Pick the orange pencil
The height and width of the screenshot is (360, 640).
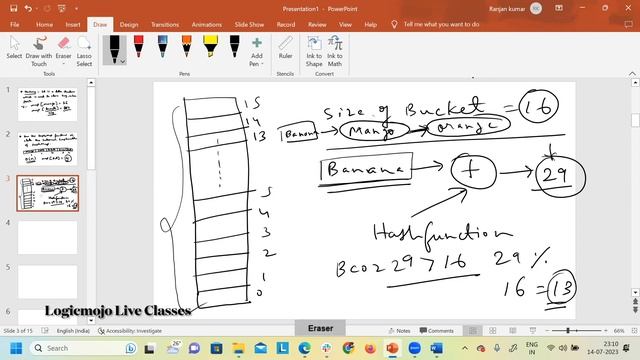[x=187, y=47]
